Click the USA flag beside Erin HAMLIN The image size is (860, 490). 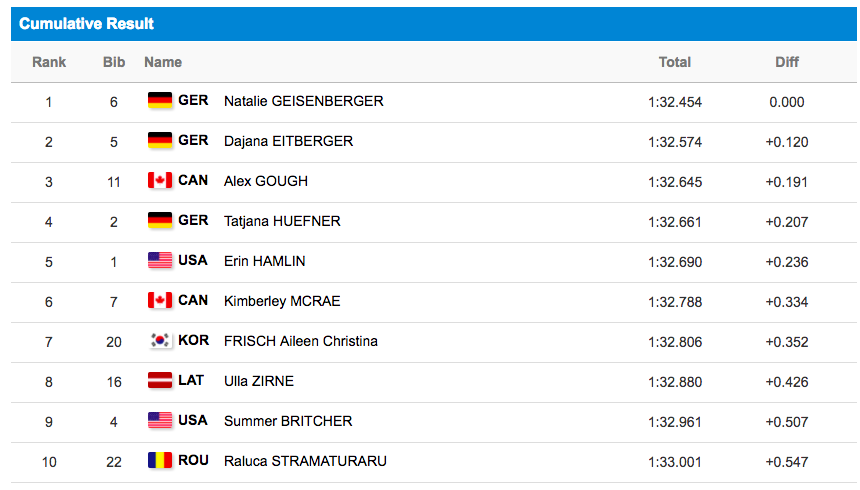160,261
